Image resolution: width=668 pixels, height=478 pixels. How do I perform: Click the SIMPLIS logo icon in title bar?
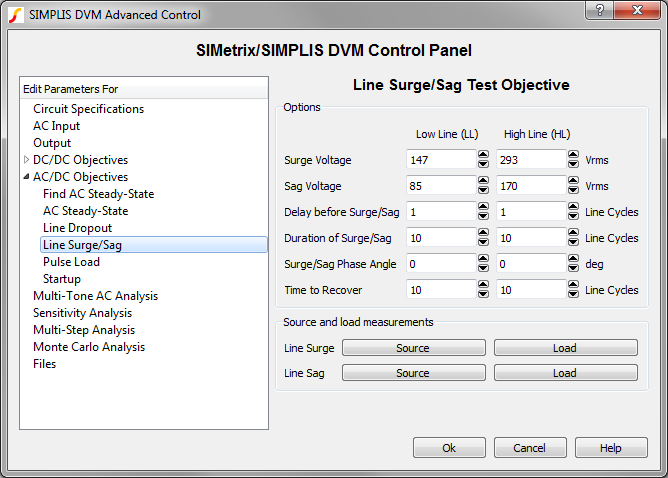[15, 14]
